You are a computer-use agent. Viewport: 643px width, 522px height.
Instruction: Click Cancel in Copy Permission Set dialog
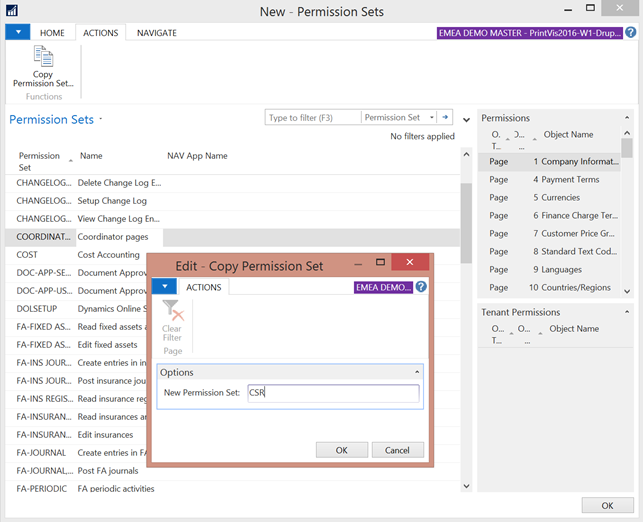click(397, 450)
